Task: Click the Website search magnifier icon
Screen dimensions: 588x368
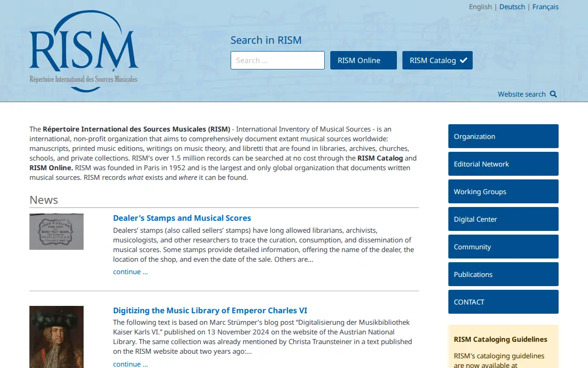Action: tap(553, 94)
